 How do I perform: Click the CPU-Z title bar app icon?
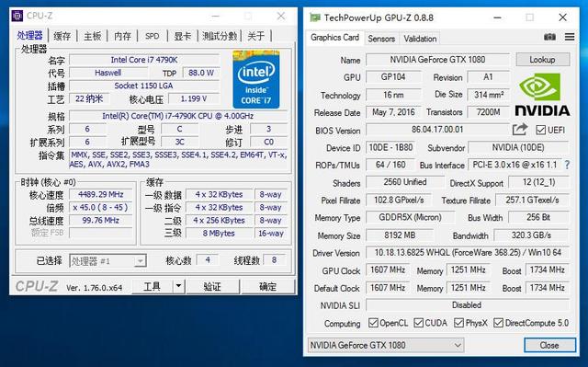click(17, 16)
